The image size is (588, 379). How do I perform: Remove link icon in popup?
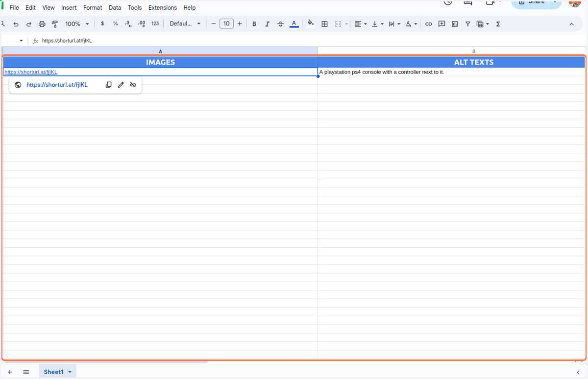(133, 85)
